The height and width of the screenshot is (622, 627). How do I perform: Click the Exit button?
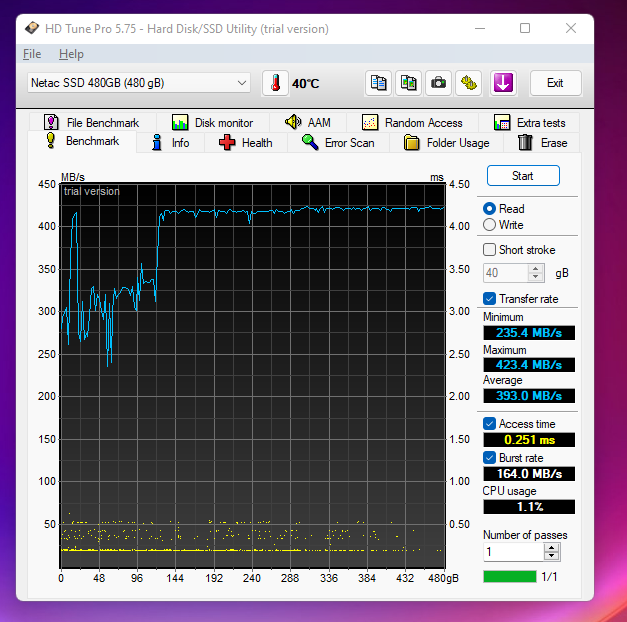coord(555,83)
